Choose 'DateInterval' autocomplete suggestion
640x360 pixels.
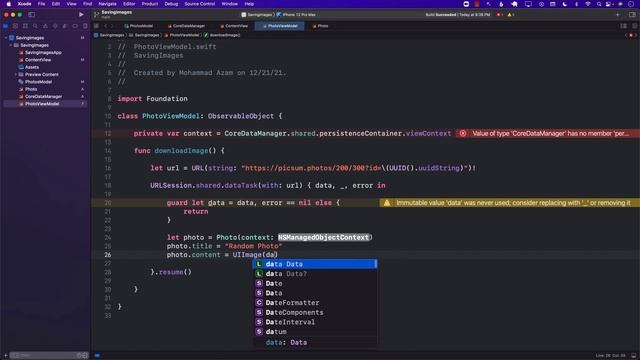pos(315,322)
